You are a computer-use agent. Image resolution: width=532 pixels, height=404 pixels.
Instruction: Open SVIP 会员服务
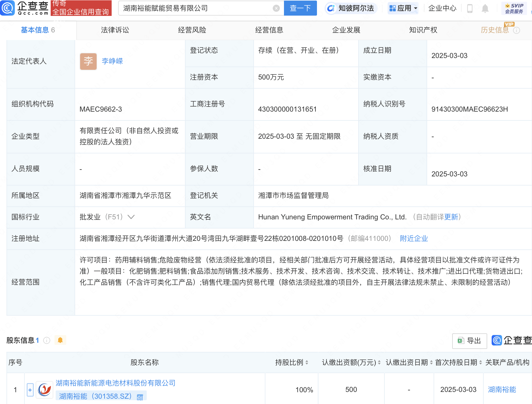pyautogui.click(x=514, y=8)
